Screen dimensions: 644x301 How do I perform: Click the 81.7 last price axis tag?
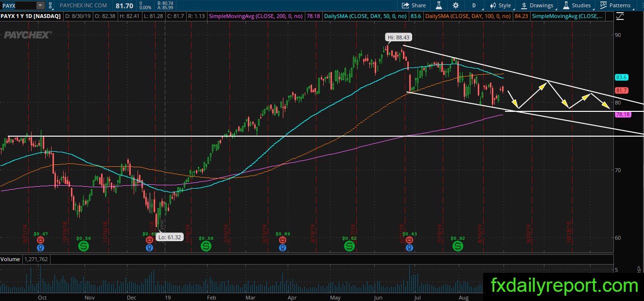pyautogui.click(x=622, y=90)
